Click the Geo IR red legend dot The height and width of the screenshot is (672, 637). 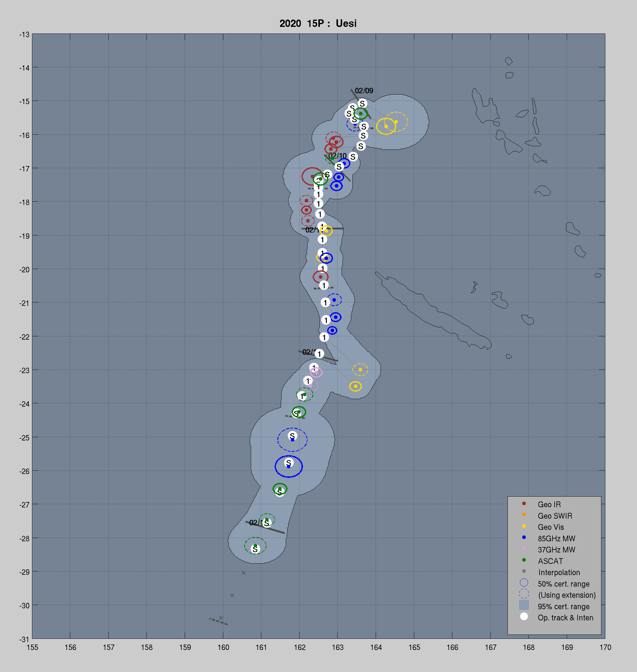(524, 504)
